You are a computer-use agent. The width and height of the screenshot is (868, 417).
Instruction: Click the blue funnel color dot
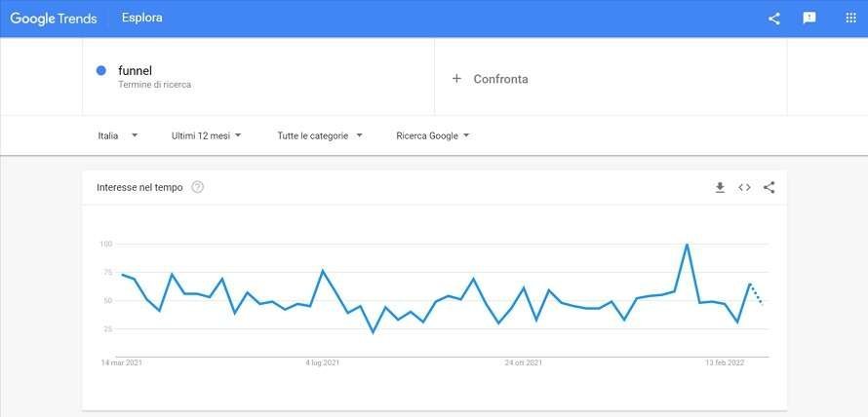click(101, 70)
